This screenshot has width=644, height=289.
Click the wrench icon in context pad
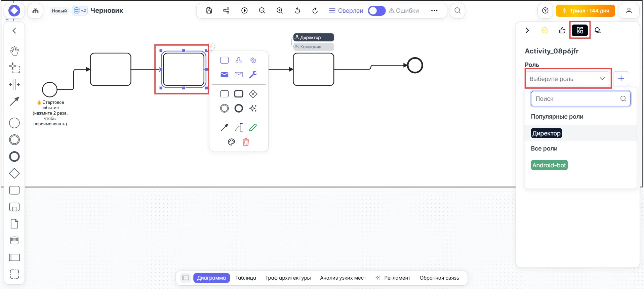(x=253, y=75)
